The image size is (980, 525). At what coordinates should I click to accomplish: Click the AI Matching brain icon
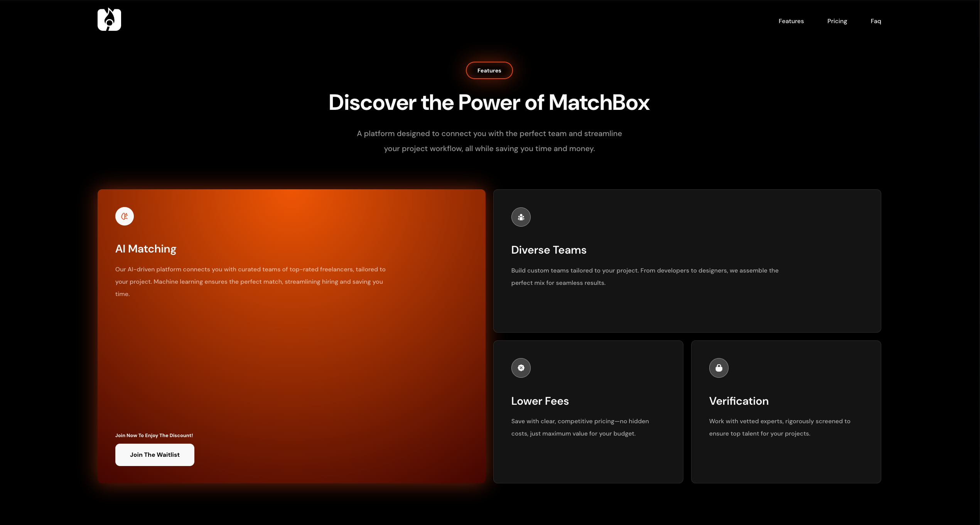pyautogui.click(x=125, y=216)
